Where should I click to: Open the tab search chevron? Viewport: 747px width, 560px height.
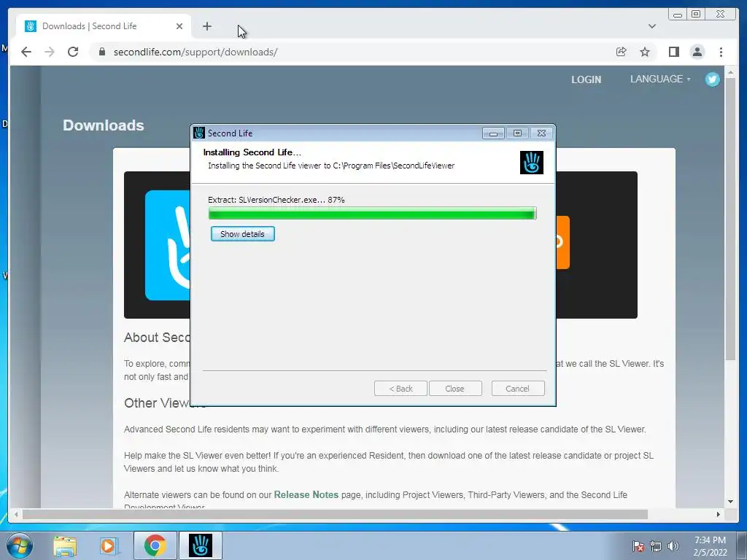(x=652, y=26)
